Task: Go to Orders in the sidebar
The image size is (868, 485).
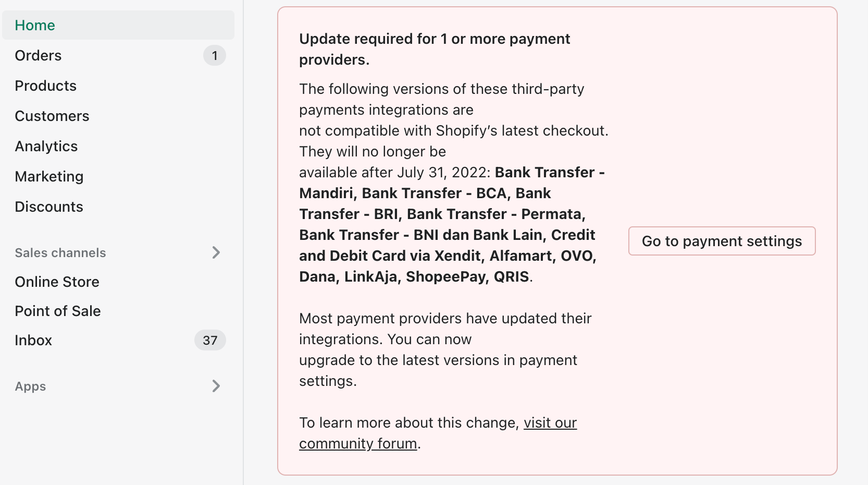Action: pyautogui.click(x=38, y=55)
